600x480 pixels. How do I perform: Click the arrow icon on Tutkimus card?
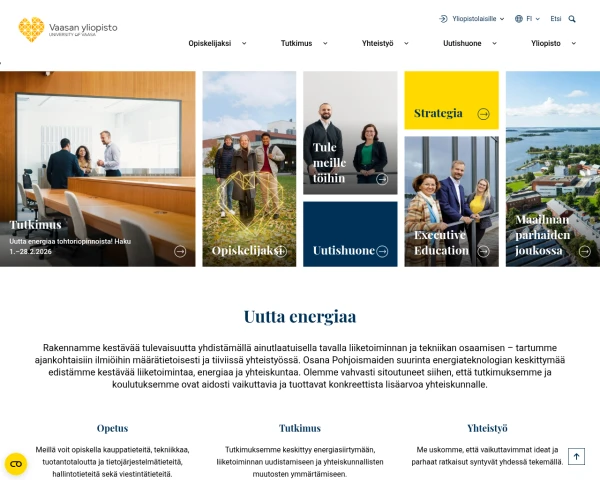(180, 251)
